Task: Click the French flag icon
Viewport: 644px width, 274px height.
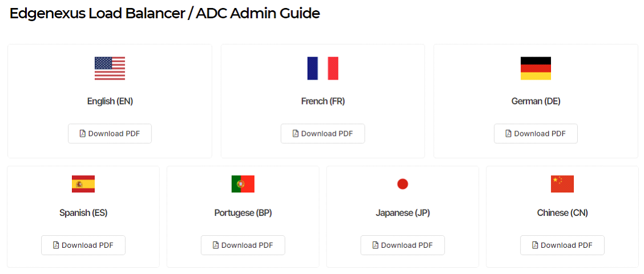Action: (x=323, y=68)
